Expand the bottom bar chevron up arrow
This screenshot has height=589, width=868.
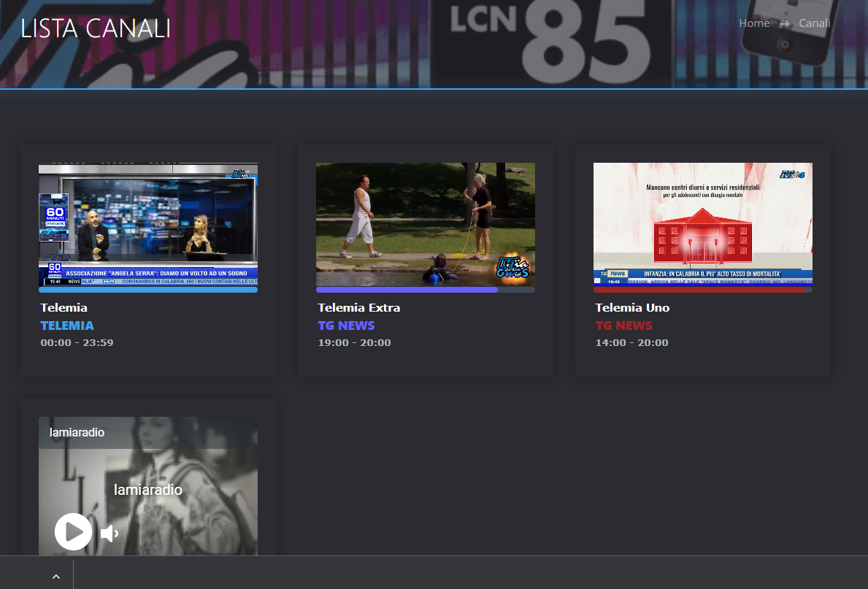(x=56, y=577)
